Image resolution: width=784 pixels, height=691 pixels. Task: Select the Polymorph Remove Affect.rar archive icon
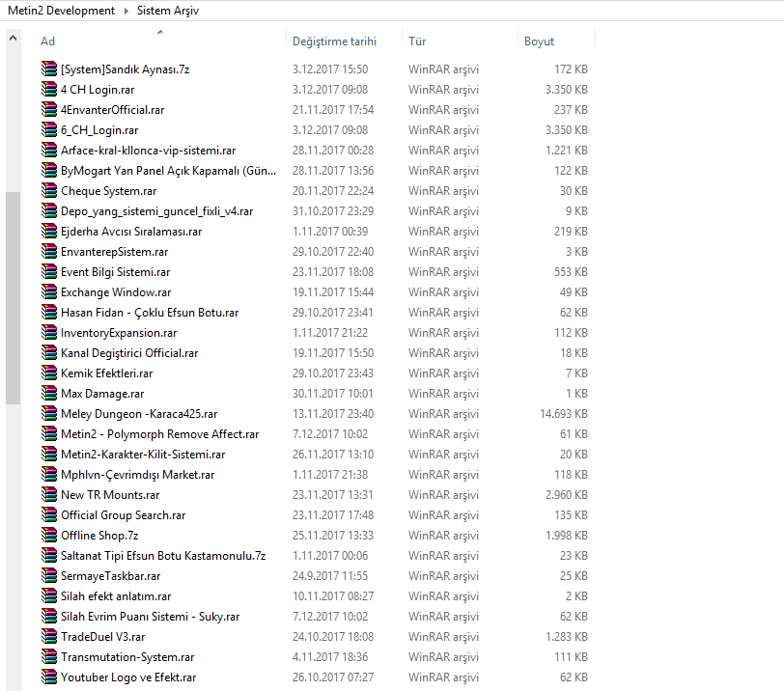(x=49, y=433)
